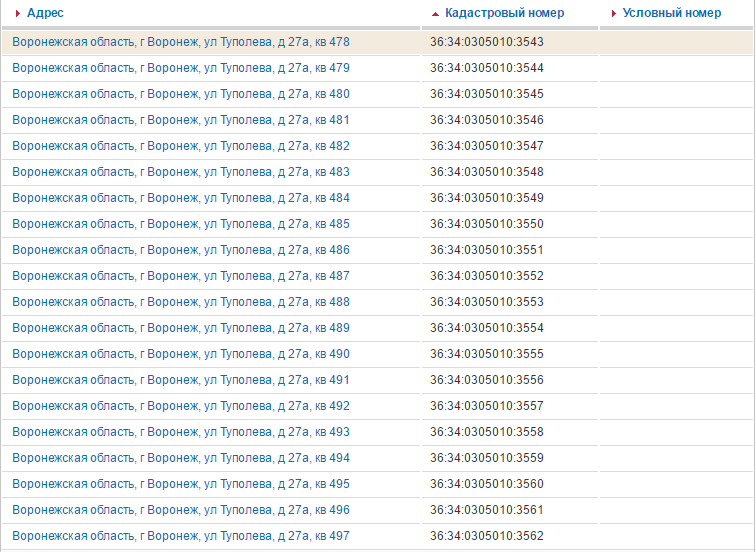The width and height of the screenshot is (756, 552).
Task: Select cadastral number 36:34:0305010:3561
Action: pos(486,510)
